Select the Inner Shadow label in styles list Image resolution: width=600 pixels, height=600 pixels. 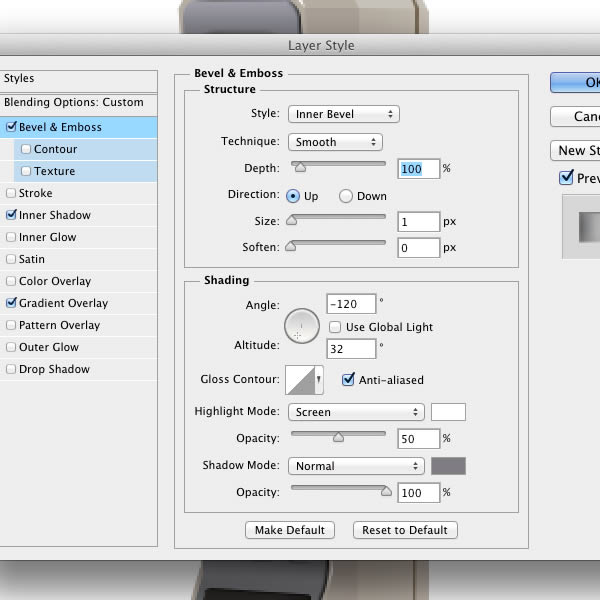click(55, 215)
